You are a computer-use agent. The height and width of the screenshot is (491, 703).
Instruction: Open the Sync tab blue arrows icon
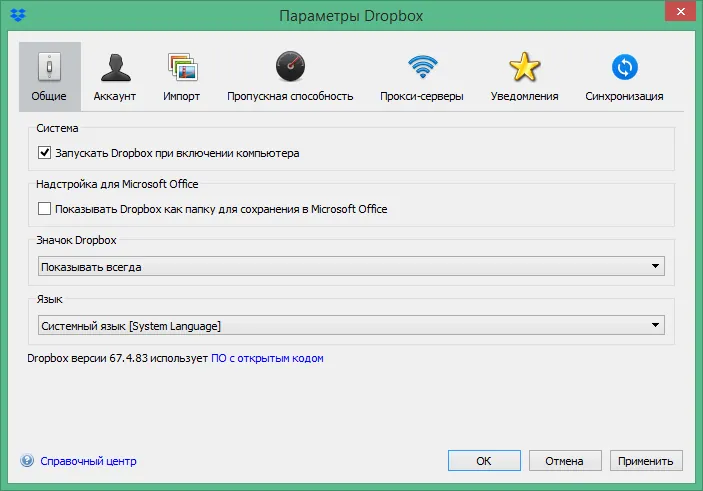click(x=625, y=67)
